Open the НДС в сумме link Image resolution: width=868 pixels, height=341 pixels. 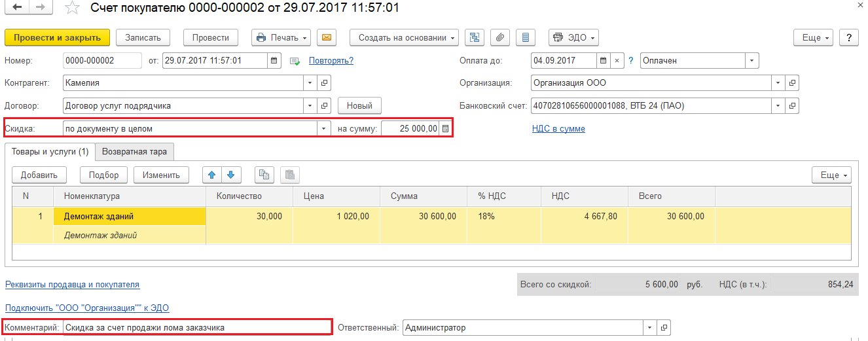(x=558, y=128)
